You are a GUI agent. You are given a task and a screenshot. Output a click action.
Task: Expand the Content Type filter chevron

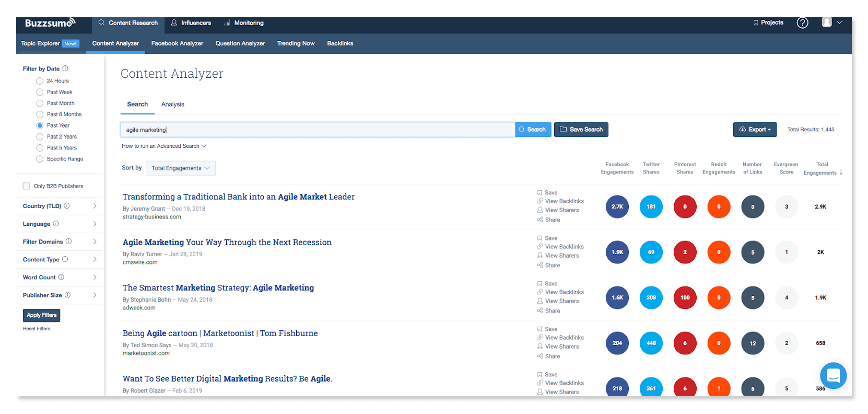[x=95, y=259]
